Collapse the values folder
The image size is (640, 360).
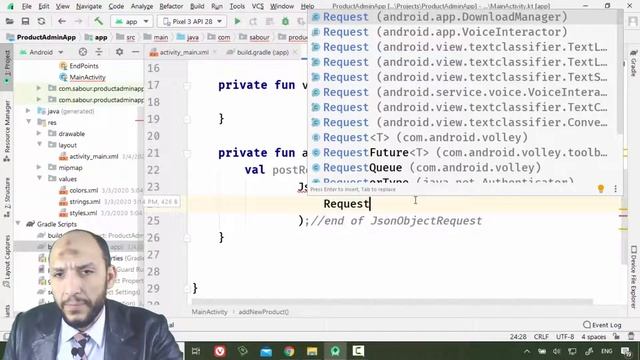(40, 179)
